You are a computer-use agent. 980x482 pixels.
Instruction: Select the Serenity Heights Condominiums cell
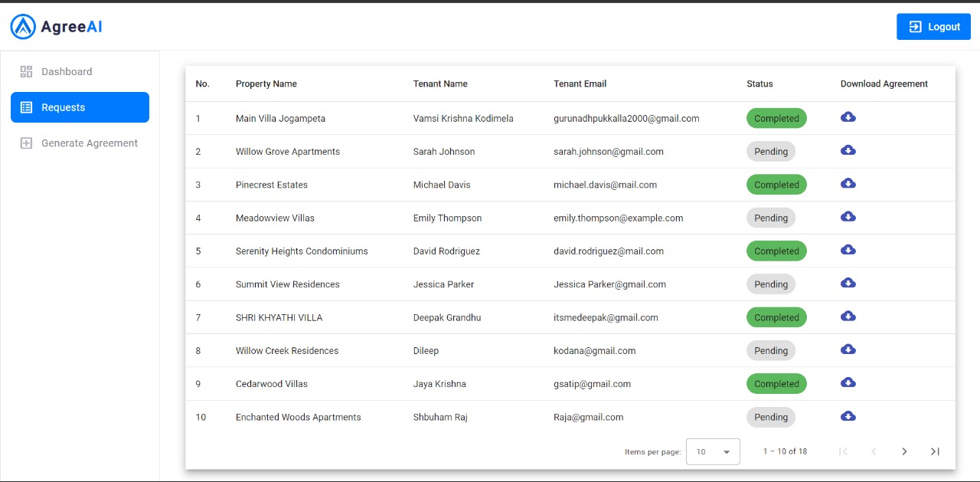[302, 251]
